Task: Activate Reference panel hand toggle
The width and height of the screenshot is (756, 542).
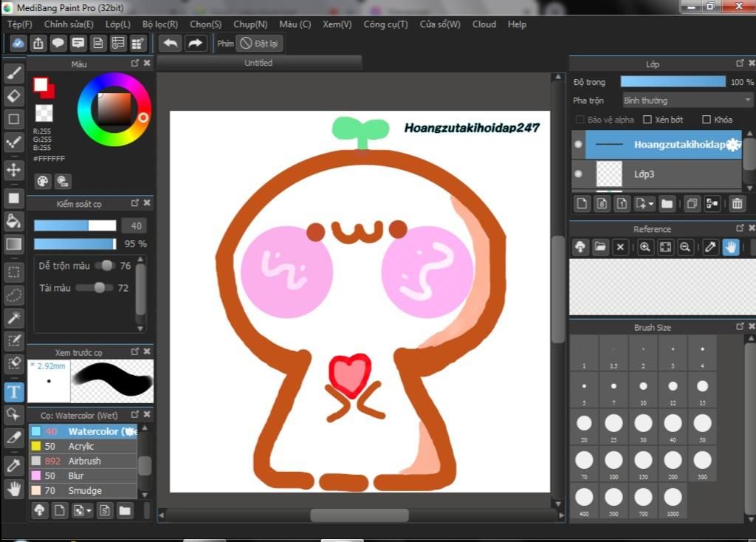Action: 730,247
